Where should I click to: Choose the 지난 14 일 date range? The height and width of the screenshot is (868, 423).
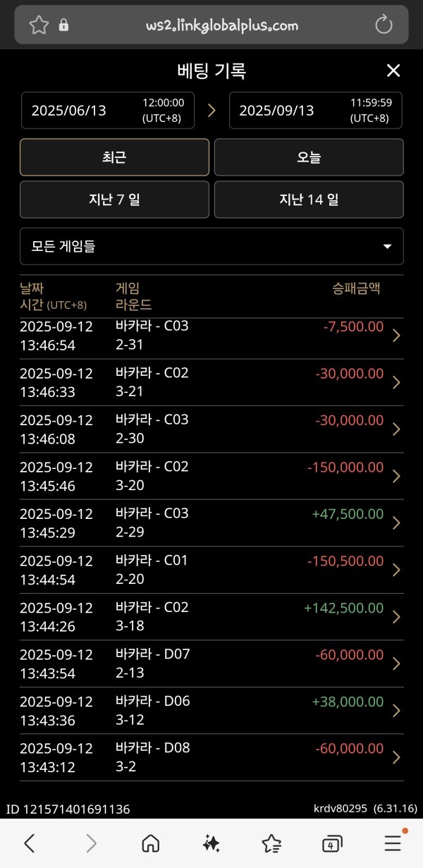click(x=309, y=199)
